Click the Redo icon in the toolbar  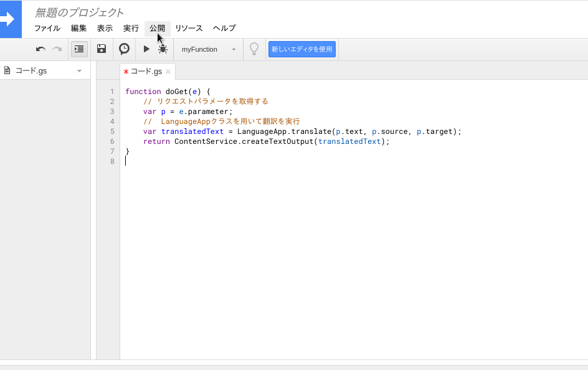point(57,49)
